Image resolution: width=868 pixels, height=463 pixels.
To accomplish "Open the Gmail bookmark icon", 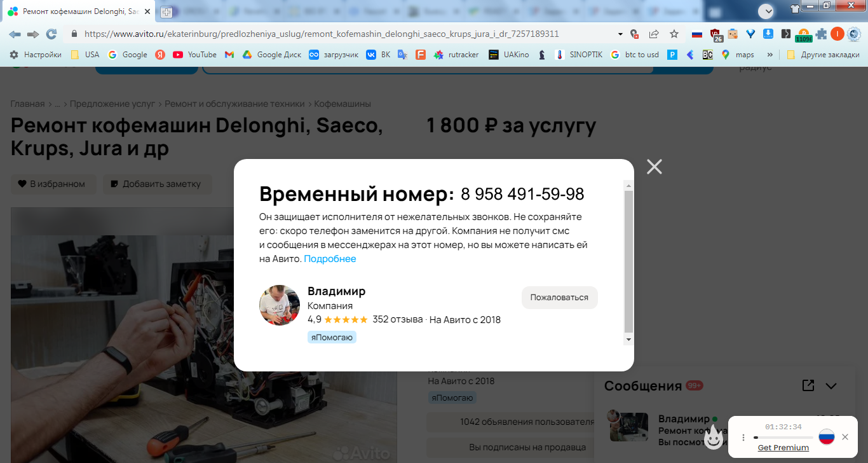I will (229, 55).
